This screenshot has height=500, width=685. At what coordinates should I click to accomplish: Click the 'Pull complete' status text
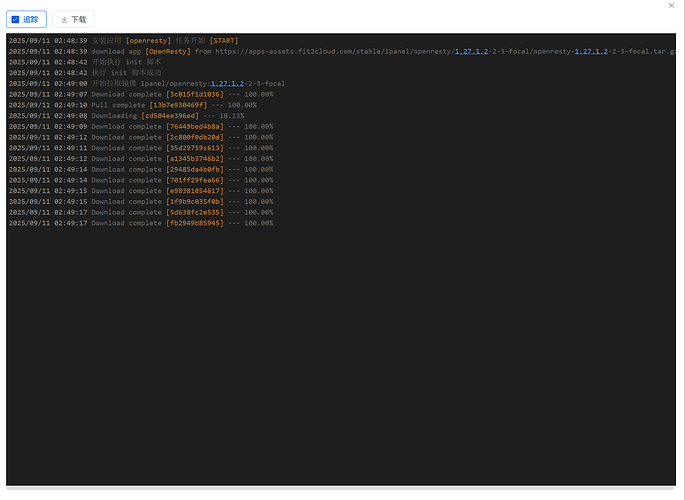118,105
